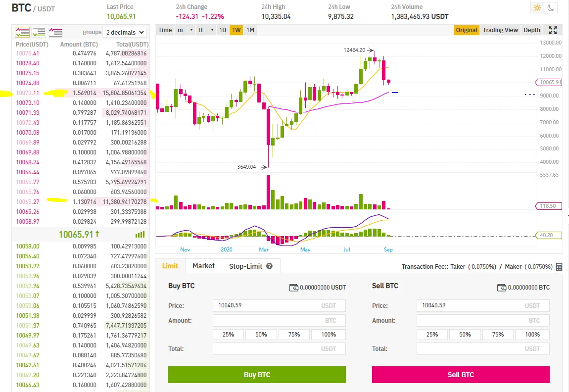
Task: Select the Market order tab
Action: pos(203,266)
